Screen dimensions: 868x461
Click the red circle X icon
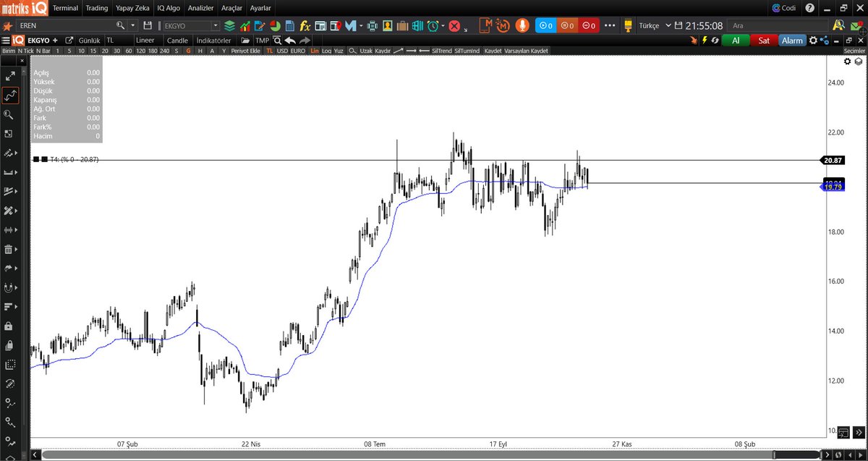coord(454,25)
